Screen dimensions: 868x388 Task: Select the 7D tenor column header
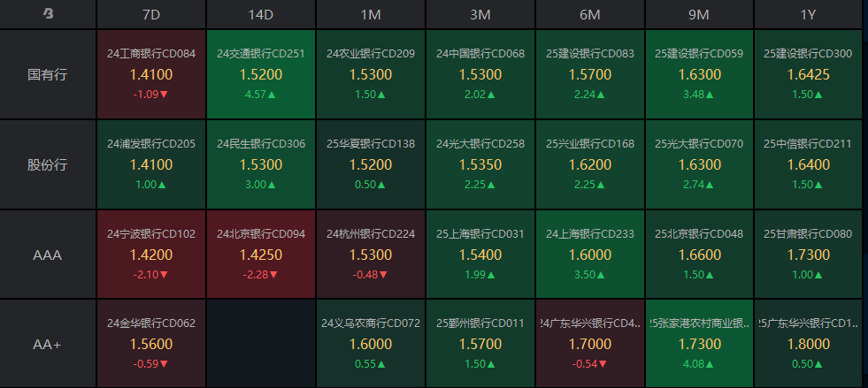click(x=150, y=13)
